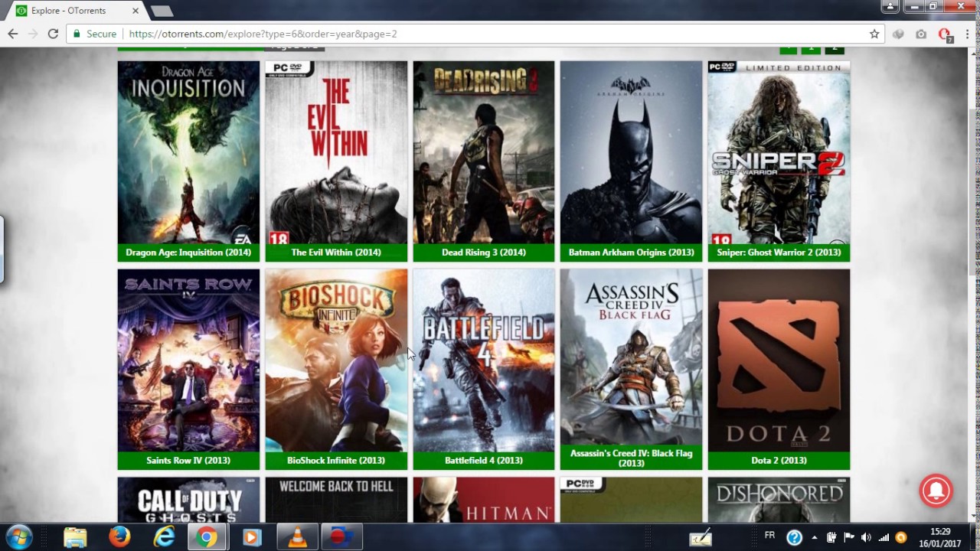Click the address bar URL
980x551 pixels.
[x=263, y=34]
